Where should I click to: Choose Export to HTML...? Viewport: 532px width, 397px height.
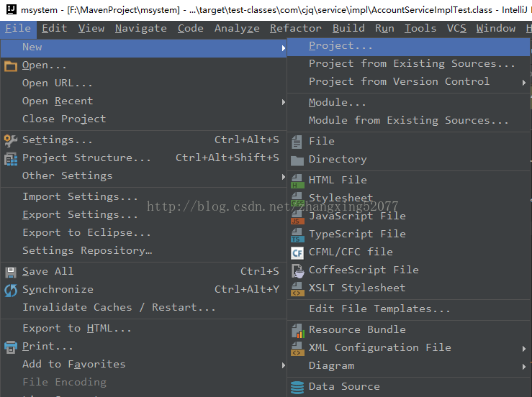143,329
